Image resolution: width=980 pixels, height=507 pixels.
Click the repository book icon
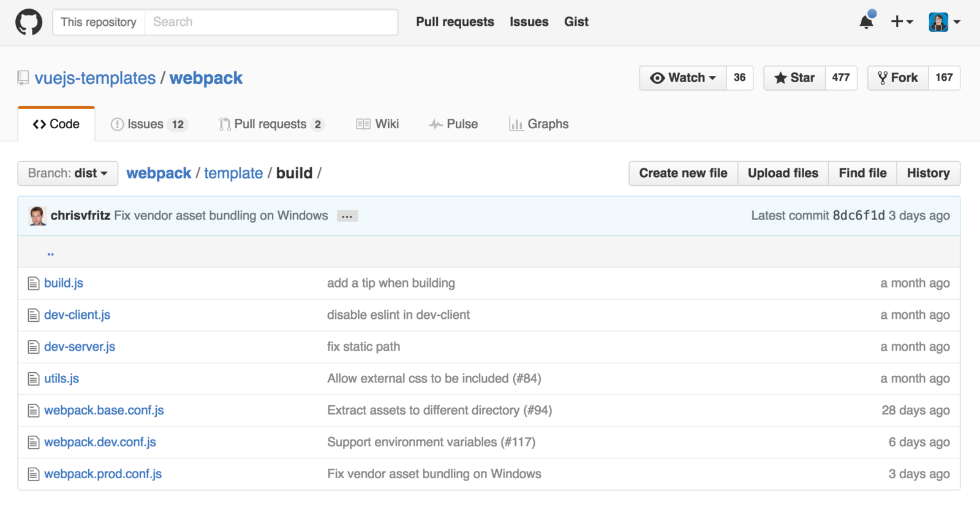(x=23, y=78)
